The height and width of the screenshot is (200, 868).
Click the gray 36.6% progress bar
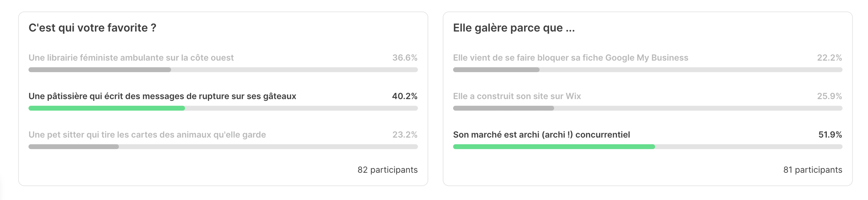pyautogui.click(x=100, y=70)
